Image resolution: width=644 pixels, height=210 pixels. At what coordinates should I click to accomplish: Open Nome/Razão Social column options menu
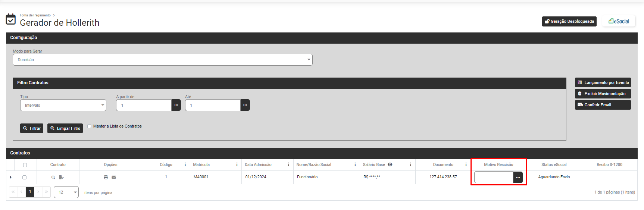pos(355,164)
